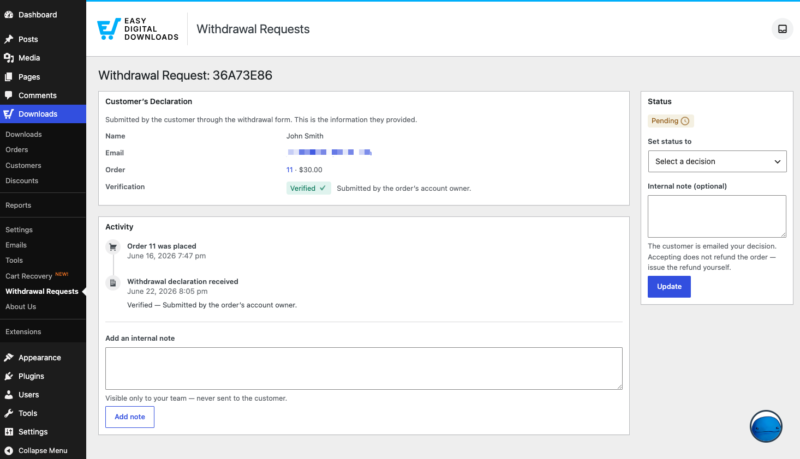Click the Verified checkmark badge

click(308, 188)
